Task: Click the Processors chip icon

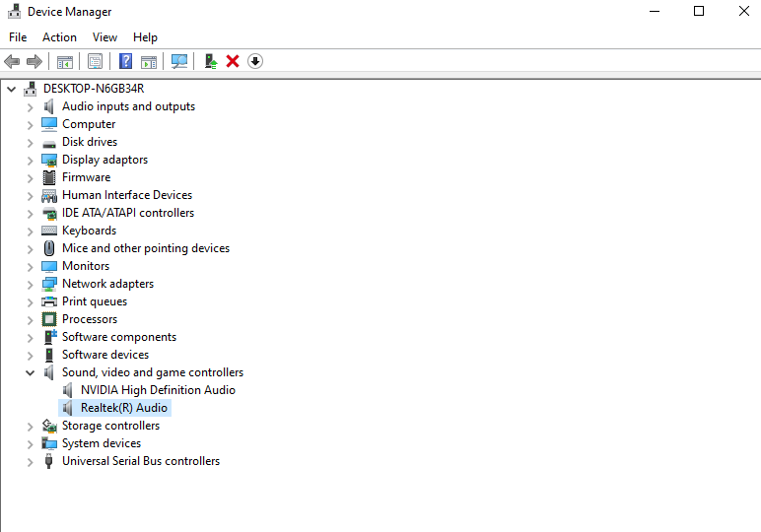Action: (x=49, y=319)
